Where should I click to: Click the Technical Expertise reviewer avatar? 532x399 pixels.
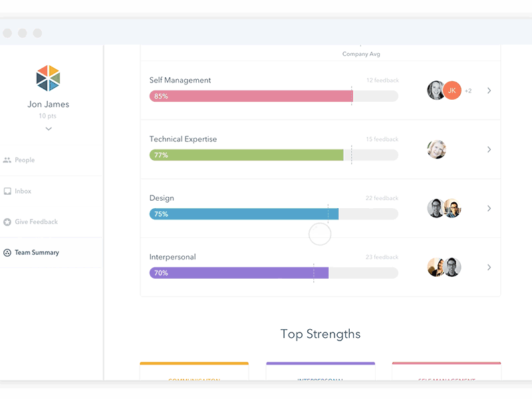tap(436, 149)
